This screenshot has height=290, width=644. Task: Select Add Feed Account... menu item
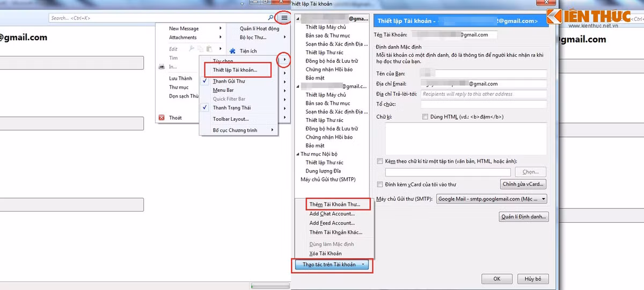pos(332,223)
